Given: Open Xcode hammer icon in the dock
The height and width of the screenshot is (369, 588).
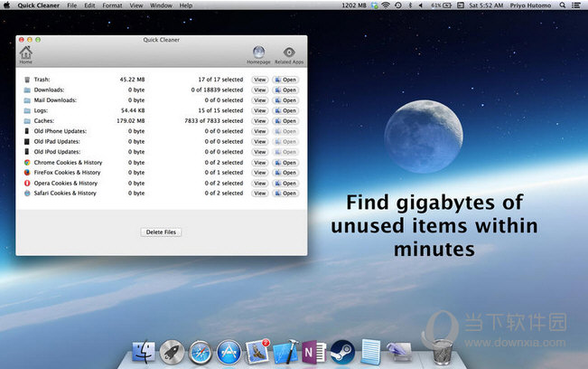Looking at the screenshot, I should pos(285,352).
